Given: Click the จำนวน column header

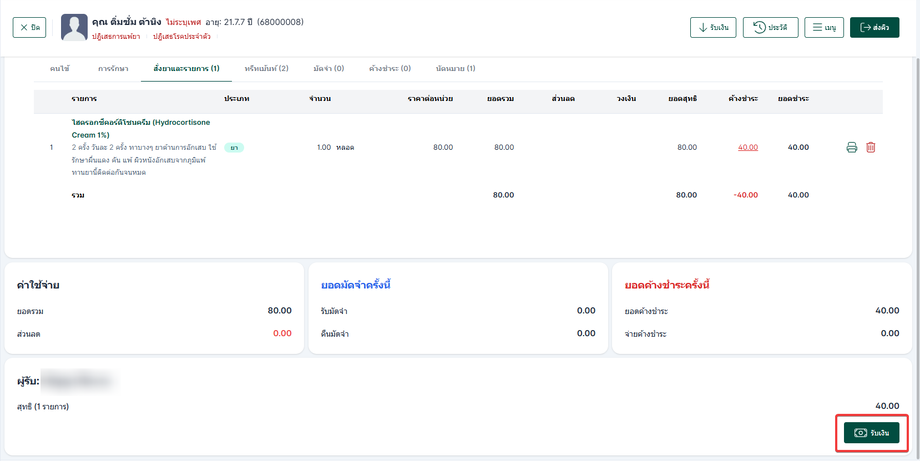Looking at the screenshot, I should click(320, 99).
